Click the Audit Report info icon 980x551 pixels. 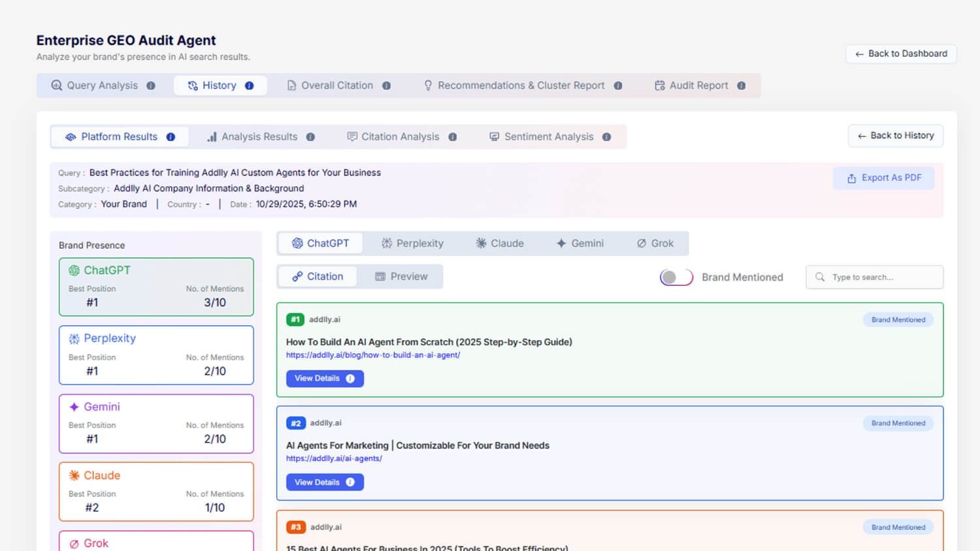[741, 86]
